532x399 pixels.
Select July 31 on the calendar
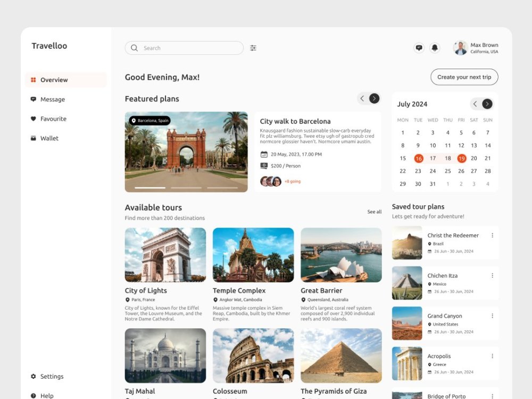(433, 184)
